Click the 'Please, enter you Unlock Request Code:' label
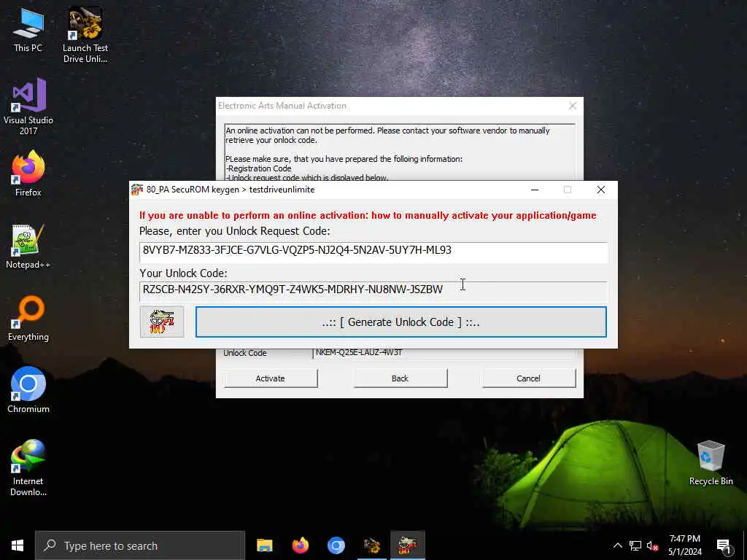Image resolution: width=747 pixels, height=560 pixels. tap(234, 231)
